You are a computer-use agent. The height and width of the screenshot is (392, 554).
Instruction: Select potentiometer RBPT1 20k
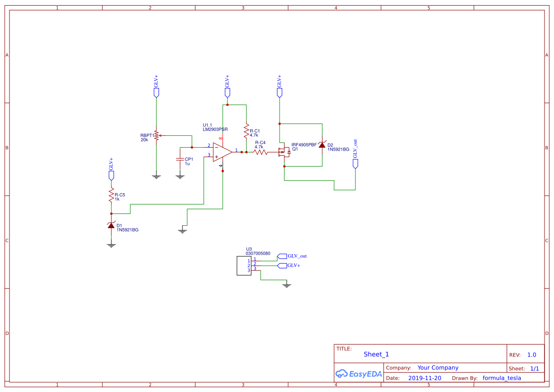[x=155, y=136]
